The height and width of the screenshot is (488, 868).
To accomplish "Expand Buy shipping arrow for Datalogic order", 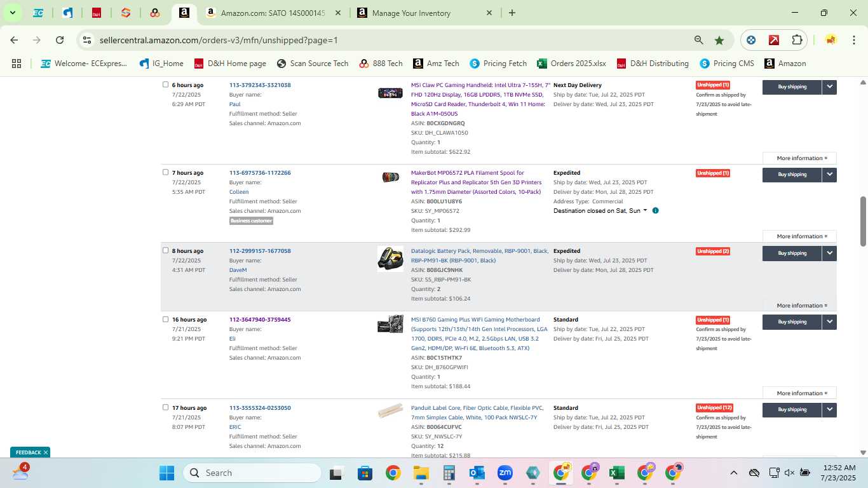I will [829, 253].
